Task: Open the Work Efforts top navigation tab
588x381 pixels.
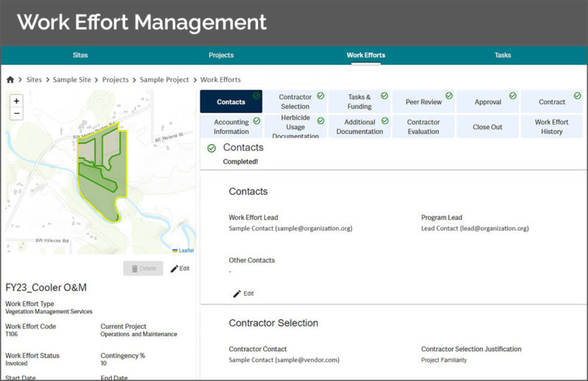Action: click(x=365, y=55)
